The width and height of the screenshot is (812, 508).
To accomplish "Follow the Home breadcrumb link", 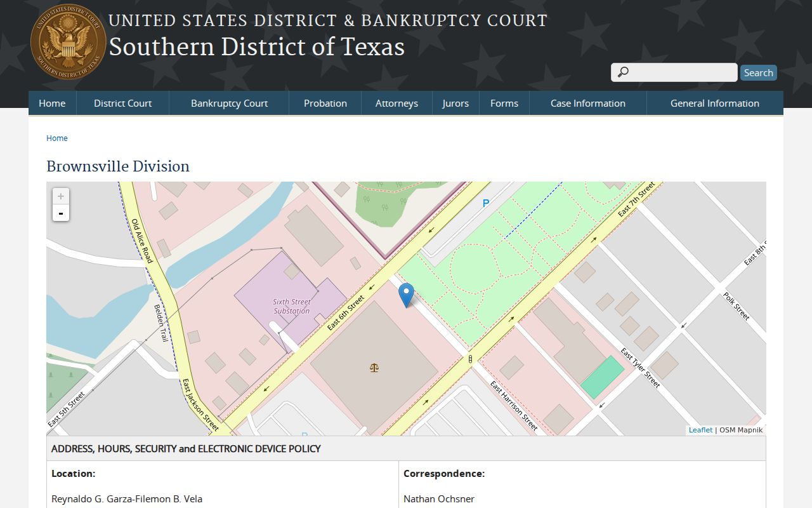I will (x=57, y=138).
